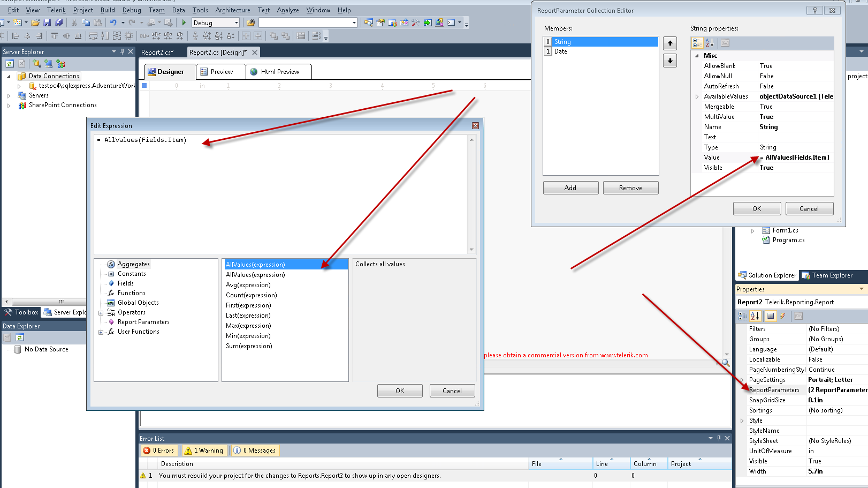Click the expression text editing area
Viewport: 868px width, 488px height.
coord(281,194)
